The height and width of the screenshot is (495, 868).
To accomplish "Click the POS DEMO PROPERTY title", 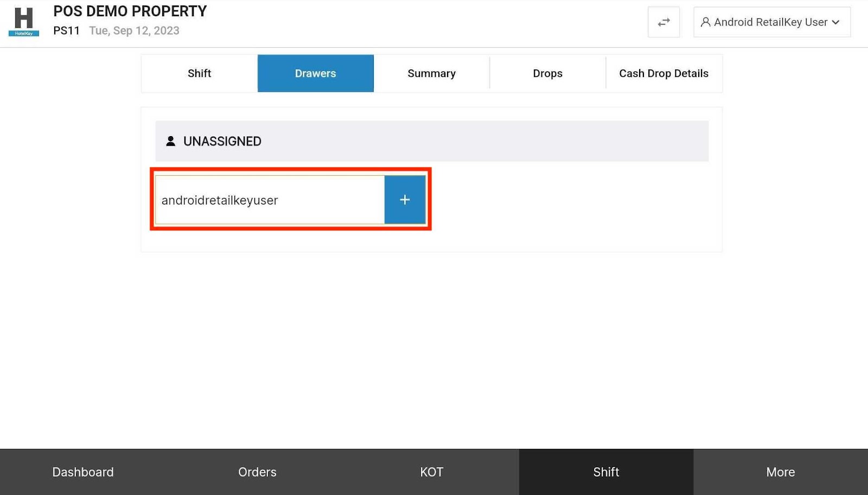I will coord(130,11).
